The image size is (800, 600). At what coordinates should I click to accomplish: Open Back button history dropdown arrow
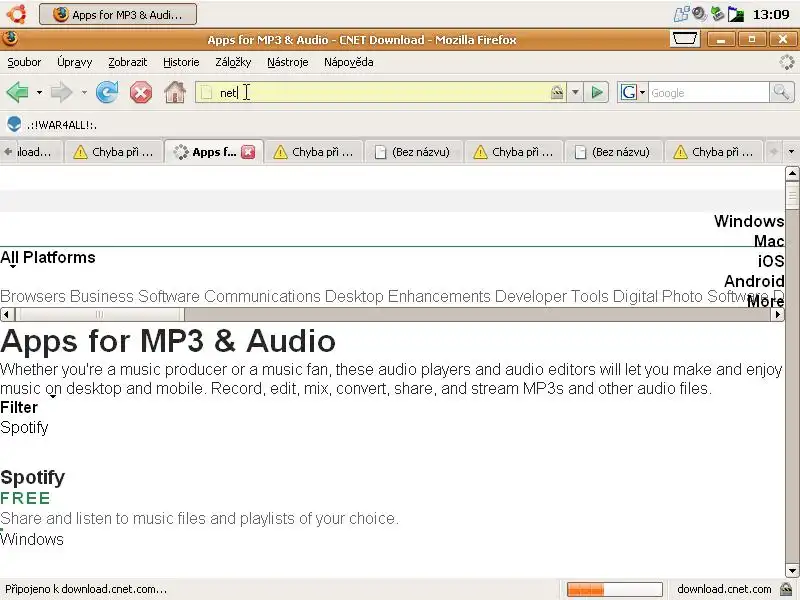(39, 92)
